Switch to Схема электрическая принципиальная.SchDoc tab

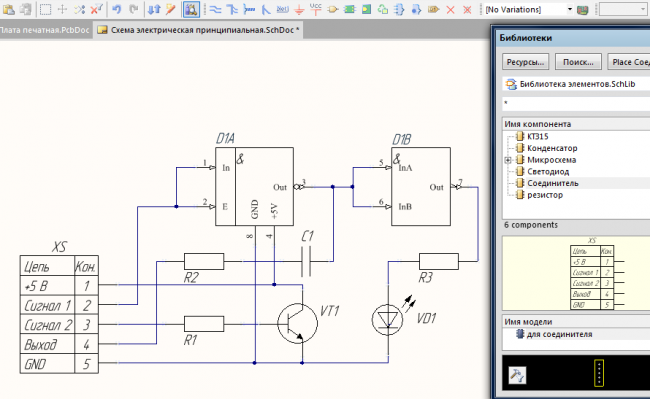[x=199, y=30]
